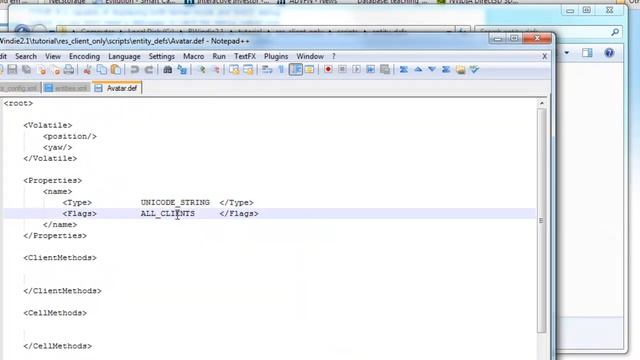Open the Search menu
The height and width of the screenshot is (360, 640).
pyautogui.click(x=26, y=56)
